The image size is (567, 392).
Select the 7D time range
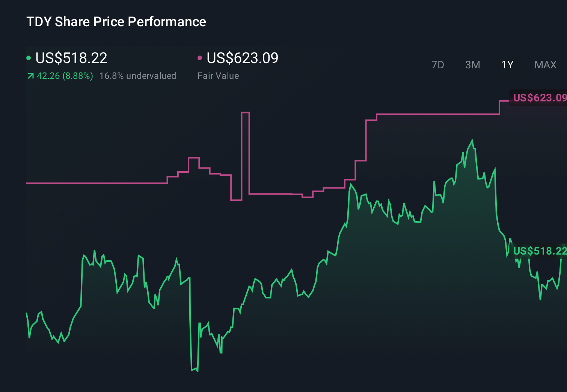click(438, 65)
